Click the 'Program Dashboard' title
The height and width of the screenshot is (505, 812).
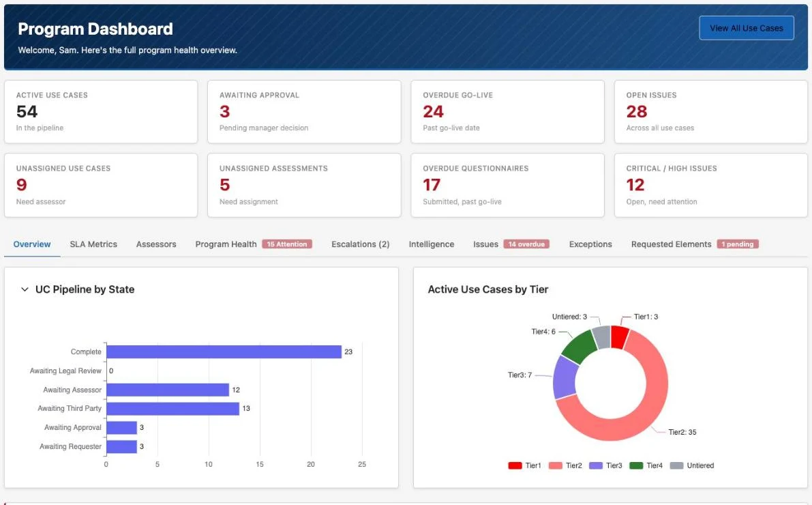coord(95,29)
